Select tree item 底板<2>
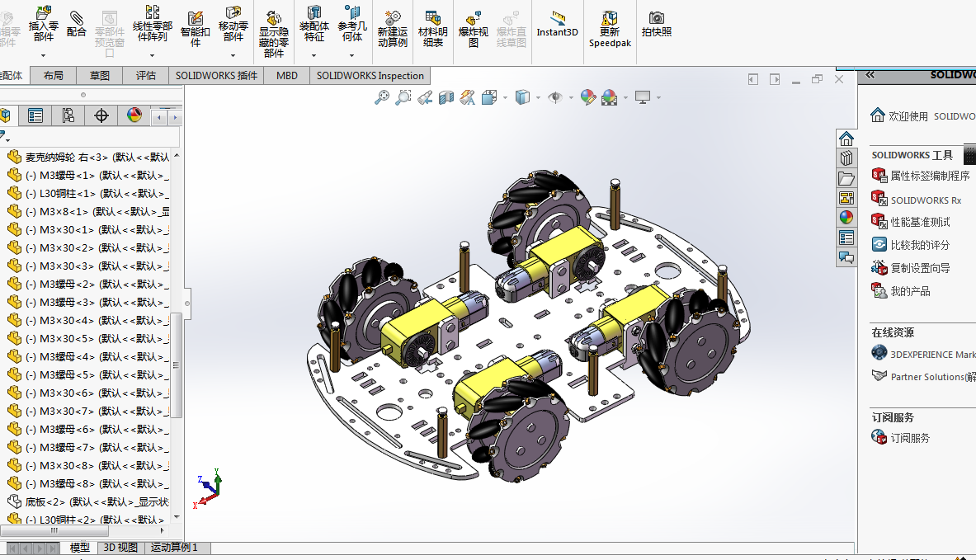 (x=87, y=501)
